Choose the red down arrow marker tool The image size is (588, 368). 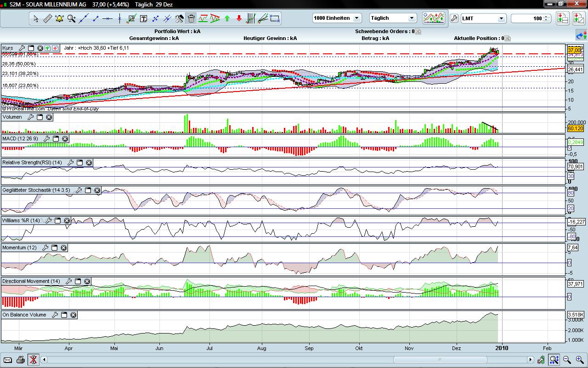tap(239, 18)
